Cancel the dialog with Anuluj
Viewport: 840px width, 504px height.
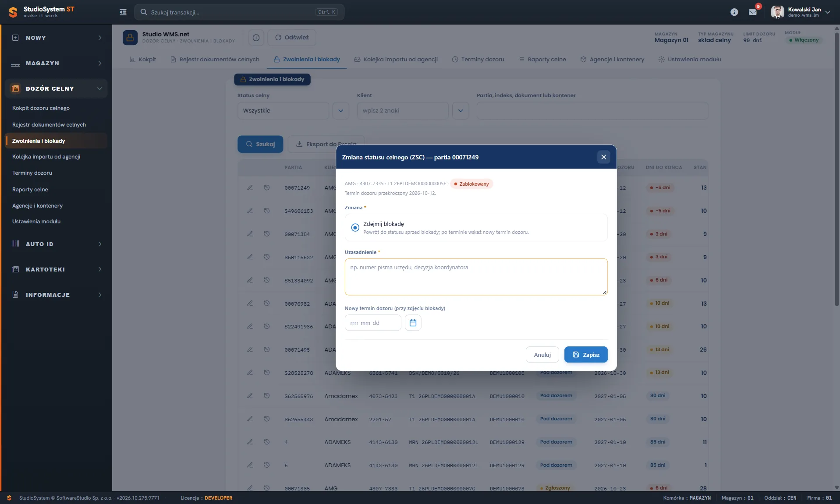pyautogui.click(x=542, y=355)
